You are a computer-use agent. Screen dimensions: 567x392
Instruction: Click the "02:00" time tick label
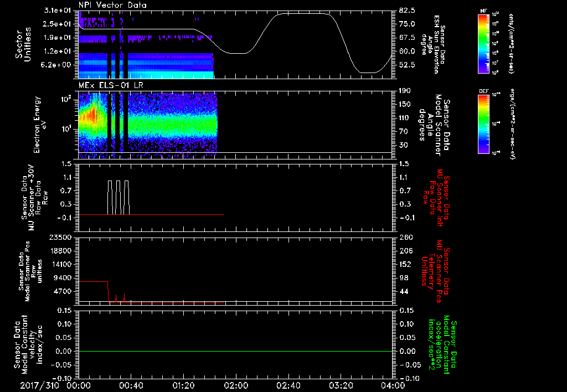click(236, 385)
